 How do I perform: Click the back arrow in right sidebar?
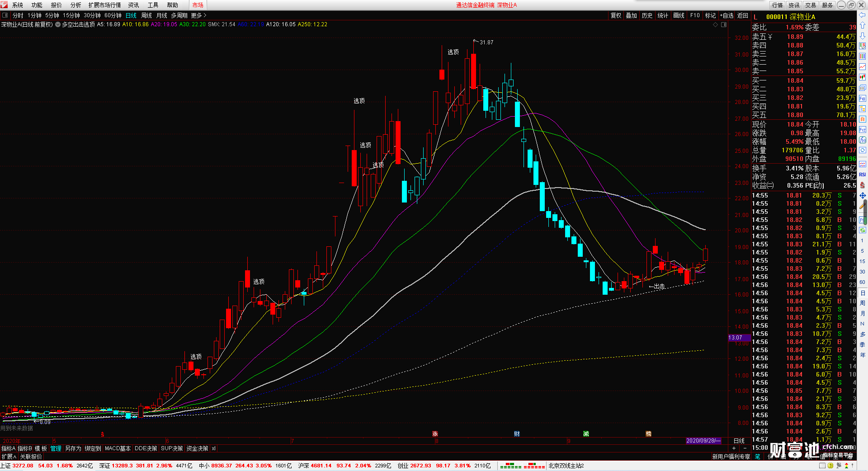[x=863, y=15]
